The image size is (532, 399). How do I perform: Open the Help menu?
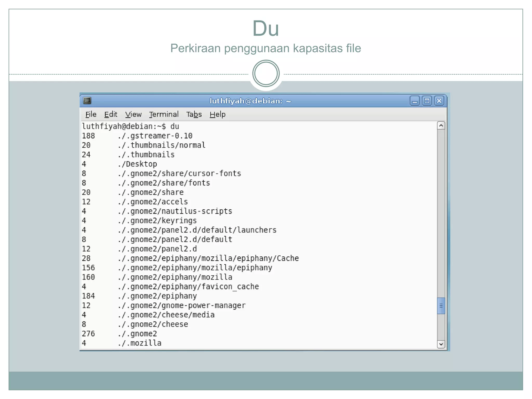(217, 114)
